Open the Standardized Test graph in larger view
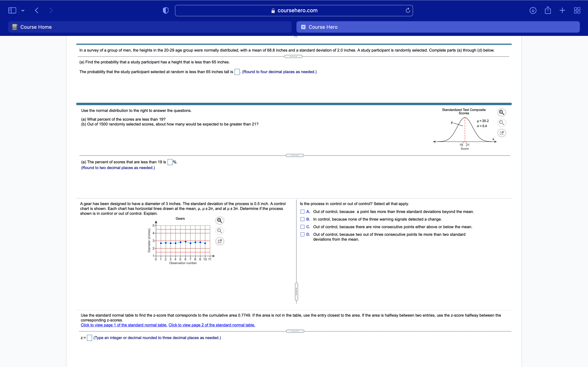Screen dimensions: 588x367 pos(501,133)
